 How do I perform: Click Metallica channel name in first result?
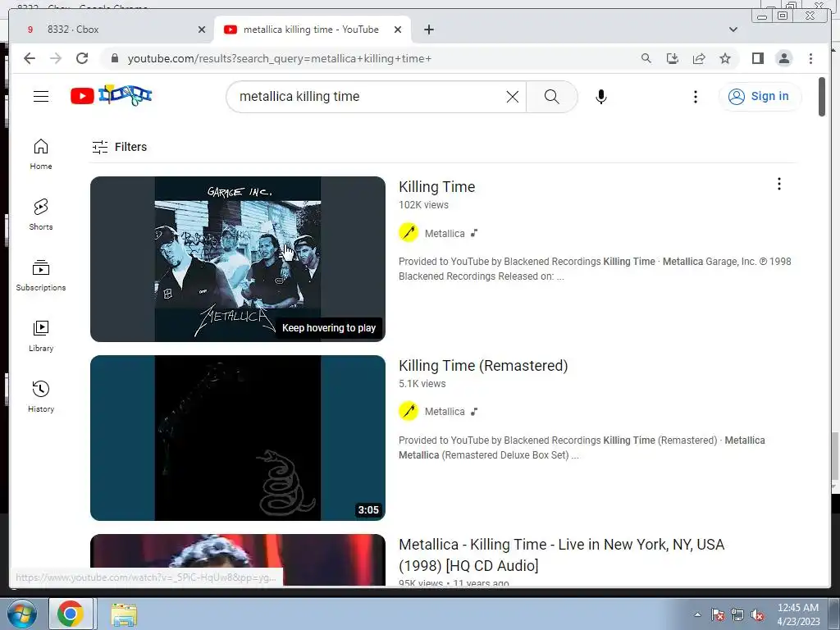tap(445, 234)
